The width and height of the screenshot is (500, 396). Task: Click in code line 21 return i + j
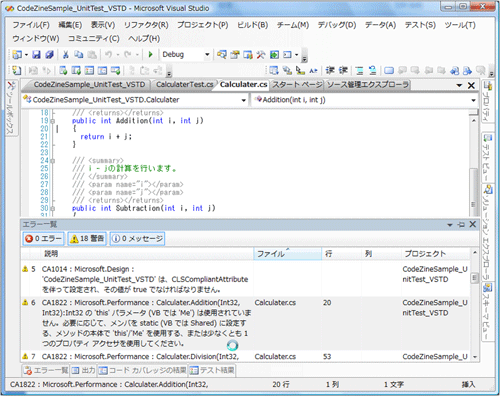(x=106, y=137)
